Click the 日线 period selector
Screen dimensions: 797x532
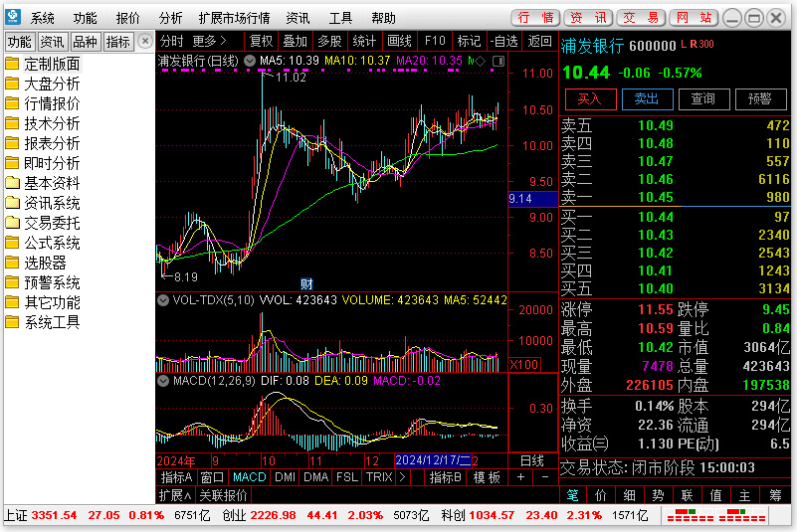click(x=532, y=460)
